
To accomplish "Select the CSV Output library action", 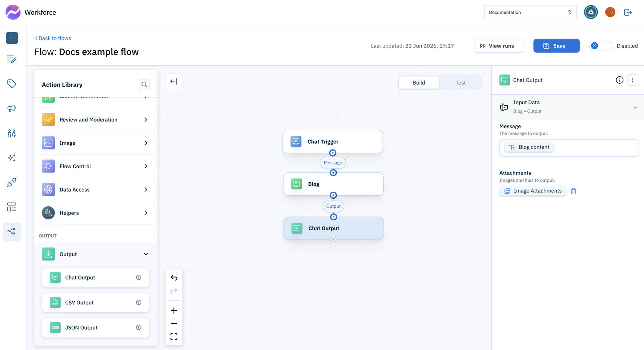I will pos(96,302).
